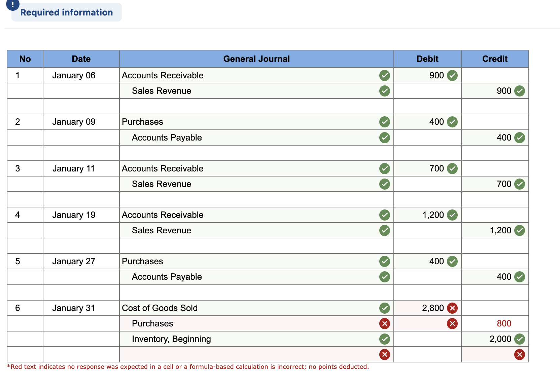
Task: Click the 700 credit amount
Action: 504,184
